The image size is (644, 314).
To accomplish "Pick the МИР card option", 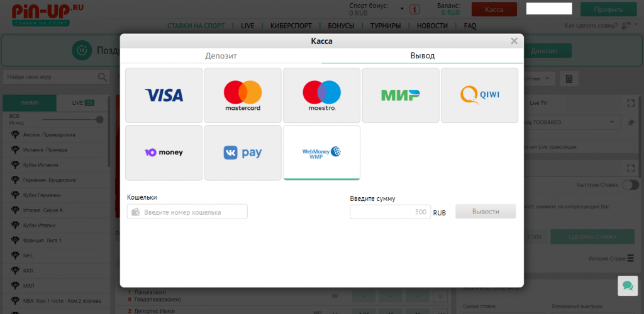I will (x=401, y=95).
